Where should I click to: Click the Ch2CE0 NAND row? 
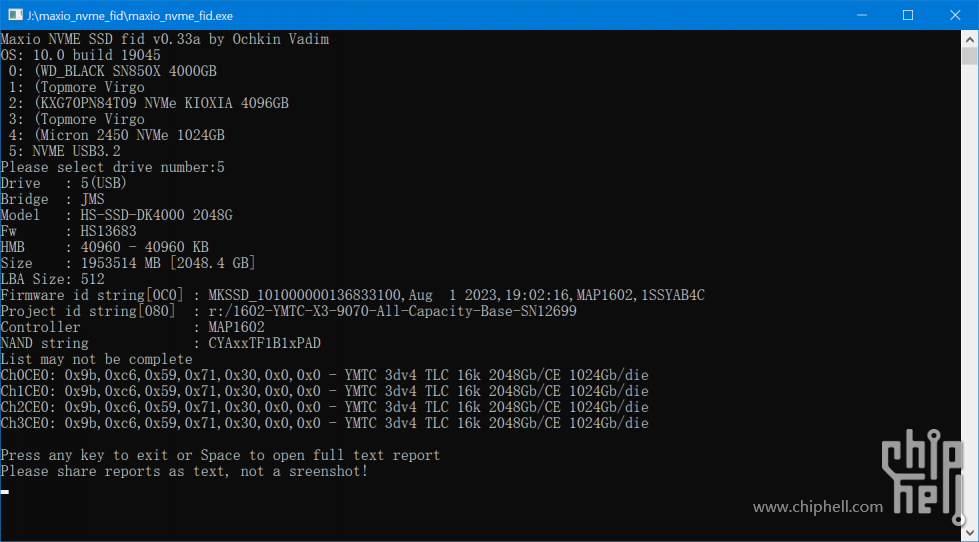[x=325, y=407]
